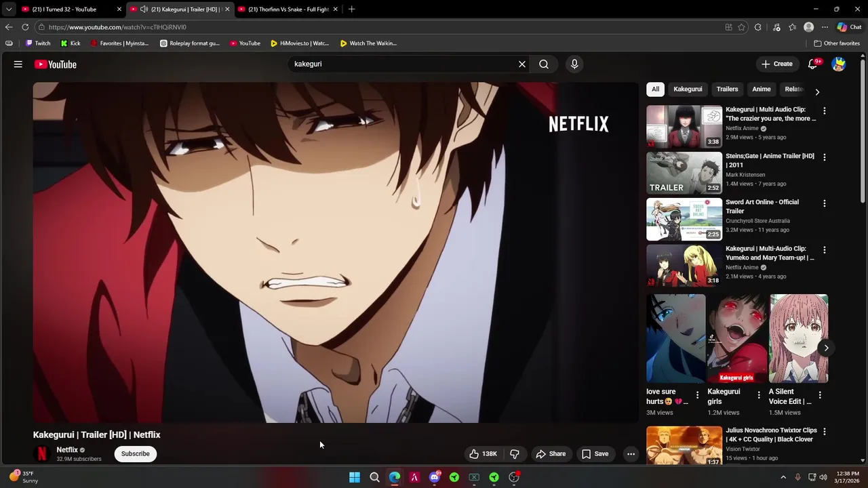Open Discord from the taskbar
868x488 pixels.
tap(434, 477)
